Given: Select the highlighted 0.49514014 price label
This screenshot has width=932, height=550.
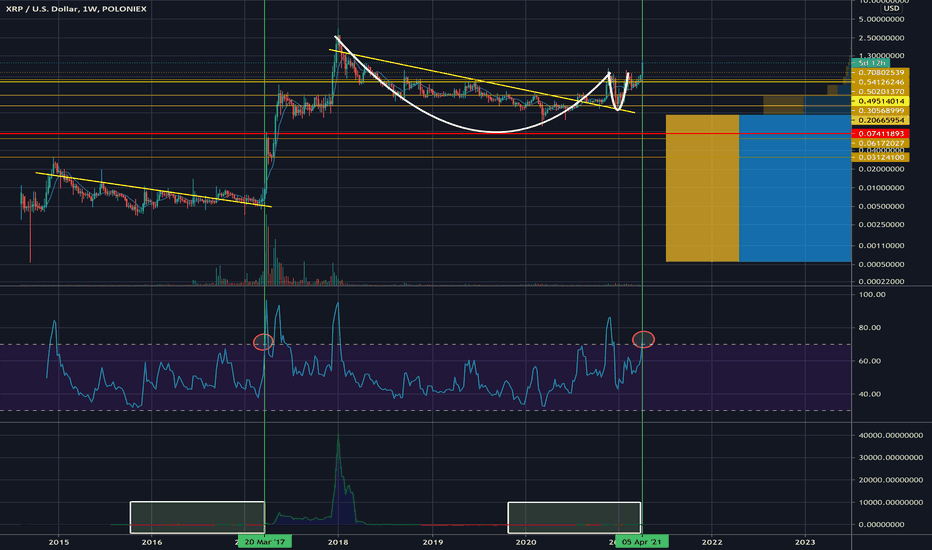Looking at the screenshot, I should 881,101.
